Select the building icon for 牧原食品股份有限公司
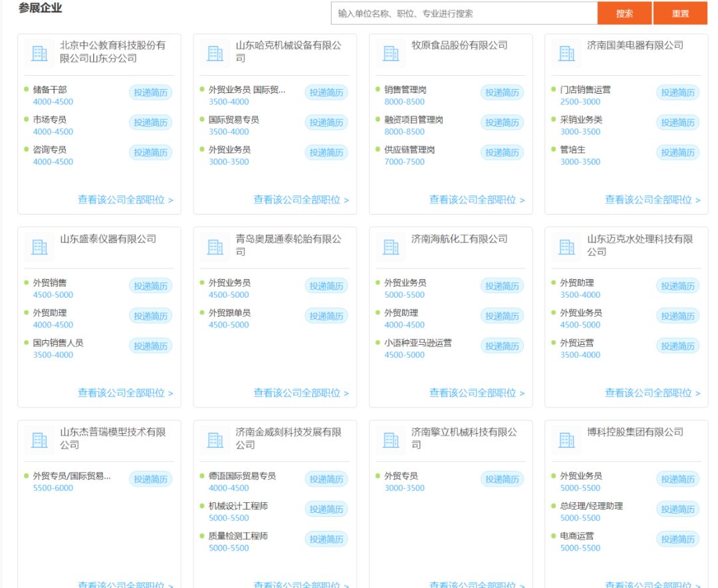Viewport: 718px width, 588px height. point(390,52)
